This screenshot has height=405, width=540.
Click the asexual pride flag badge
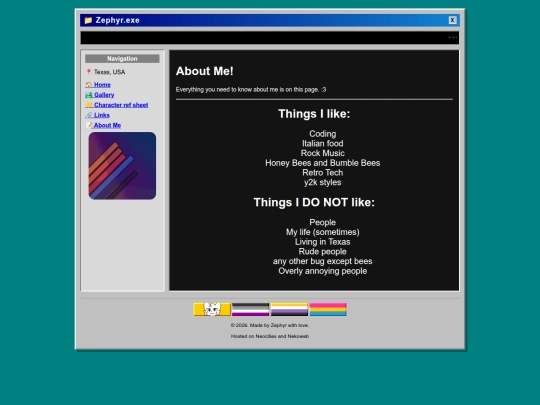point(250,309)
